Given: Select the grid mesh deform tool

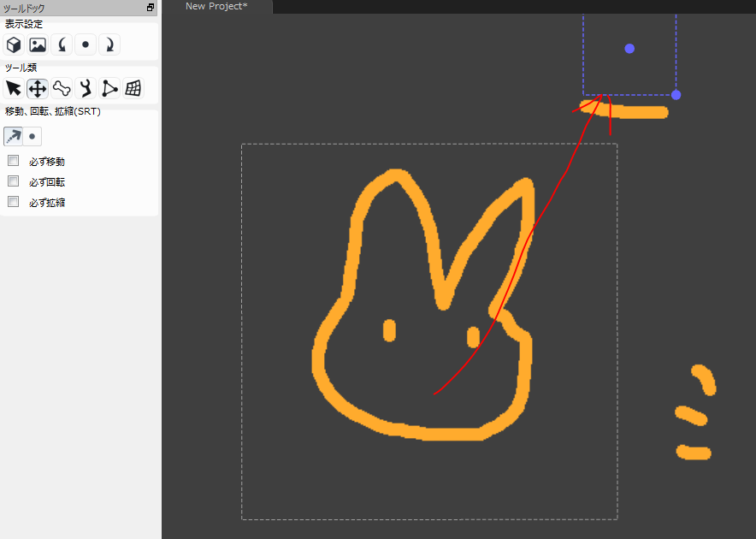Looking at the screenshot, I should click(x=133, y=88).
